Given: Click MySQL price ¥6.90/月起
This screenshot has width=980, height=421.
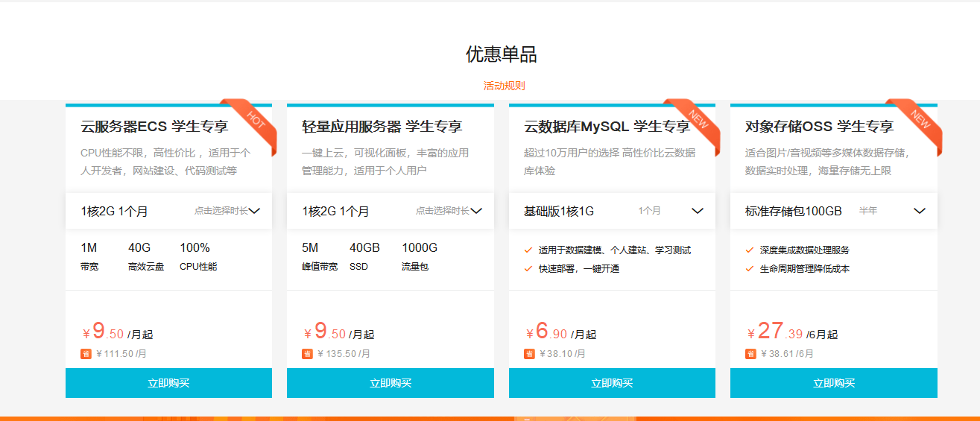Looking at the screenshot, I should point(560,332).
